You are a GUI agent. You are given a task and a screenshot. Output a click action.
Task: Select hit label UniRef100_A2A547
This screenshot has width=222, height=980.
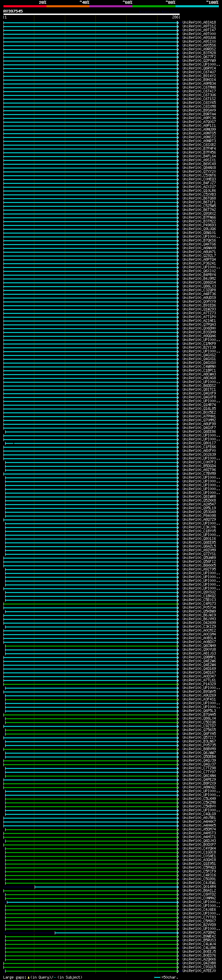point(199,504)
